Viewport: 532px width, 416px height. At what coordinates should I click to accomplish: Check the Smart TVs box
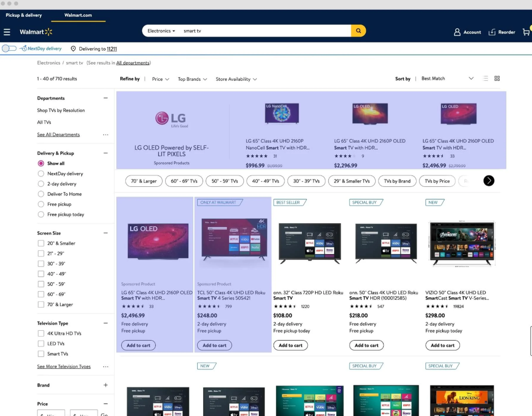tap(41, 353)
